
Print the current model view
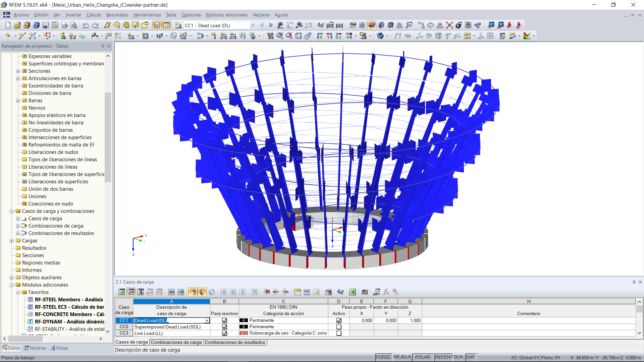pos(64,25)
